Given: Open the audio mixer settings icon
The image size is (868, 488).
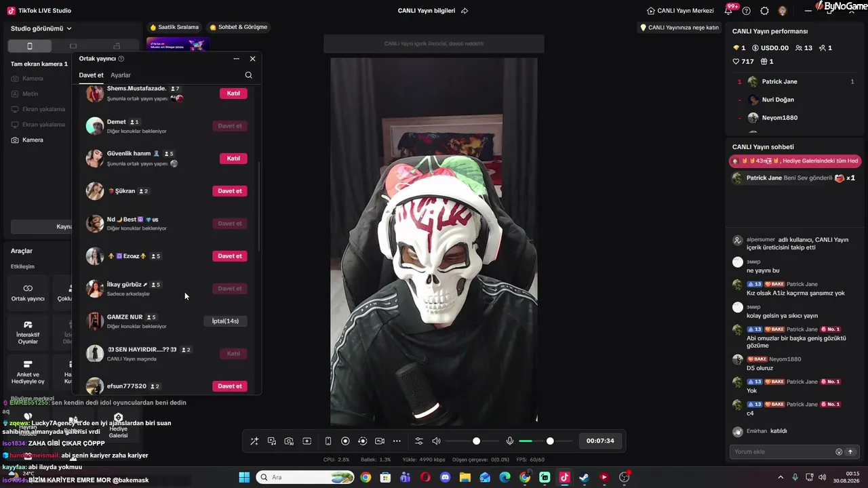Looking at the screenshot, I should 419,441.
